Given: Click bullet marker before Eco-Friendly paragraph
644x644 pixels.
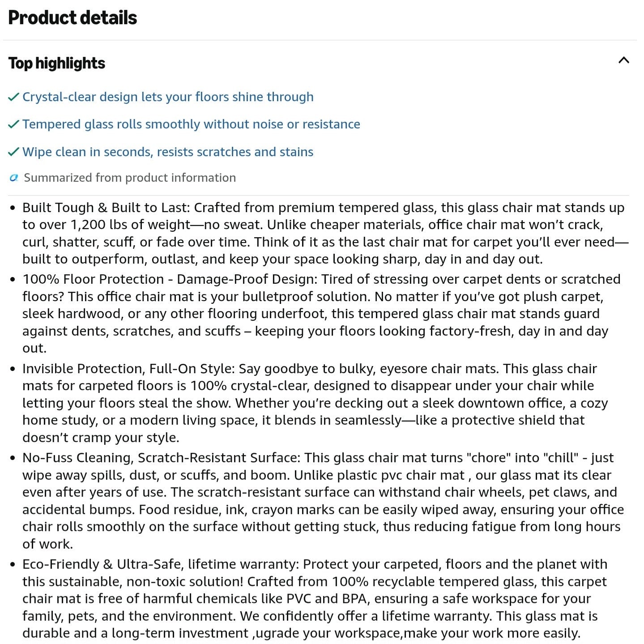Looking at the screenshot, I should [x=13, y=565].
